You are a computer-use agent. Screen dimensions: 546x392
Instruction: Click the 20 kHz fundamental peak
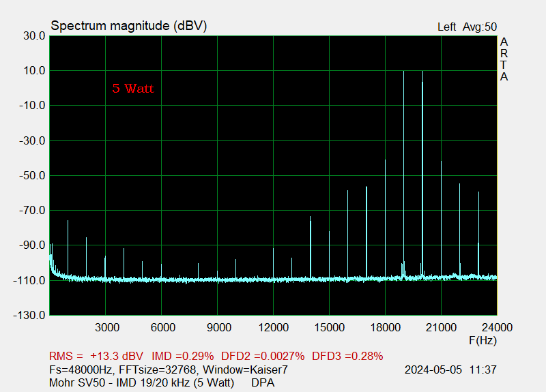tap(422, 174)
